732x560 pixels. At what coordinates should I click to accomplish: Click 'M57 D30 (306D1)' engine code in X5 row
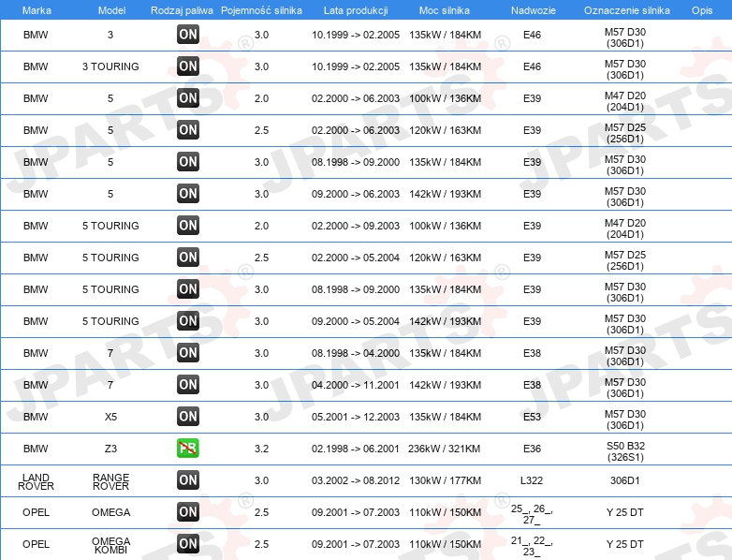(625, 420)
